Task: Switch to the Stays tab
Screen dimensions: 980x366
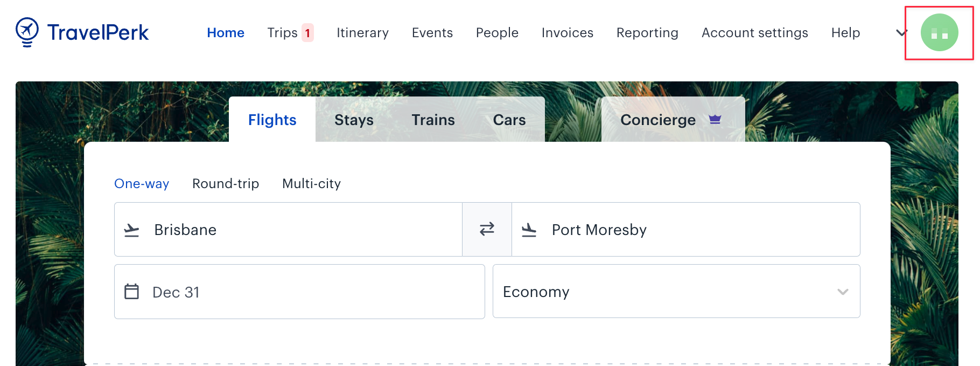Action: pos(354,120)
